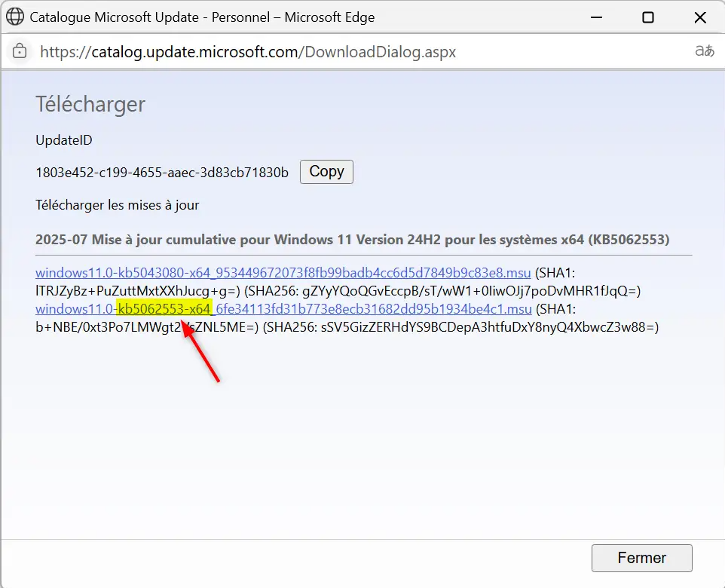The image size is (725, 588).
Task: Click the UpdateID label
Action: 64,140
